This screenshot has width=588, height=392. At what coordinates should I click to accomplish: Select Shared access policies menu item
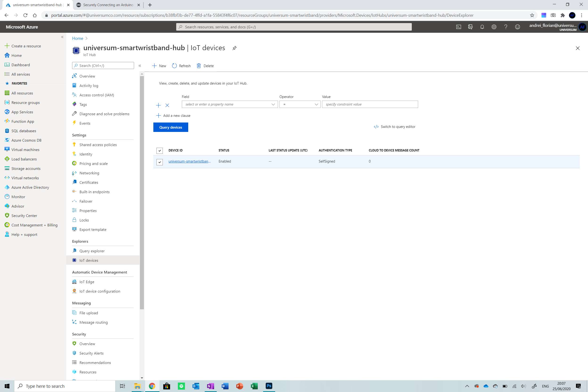point(98,144)
